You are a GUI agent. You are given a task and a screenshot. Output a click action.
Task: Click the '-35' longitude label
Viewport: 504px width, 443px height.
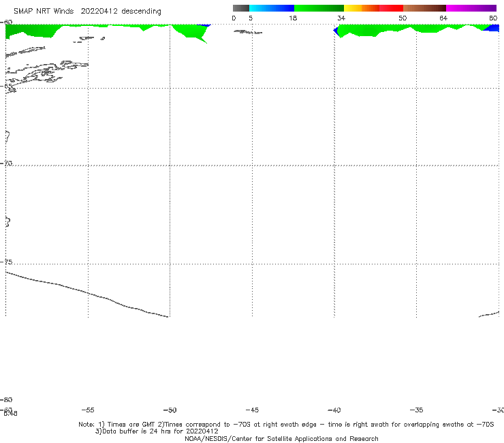pyautogui.click(x=416, y=410)
